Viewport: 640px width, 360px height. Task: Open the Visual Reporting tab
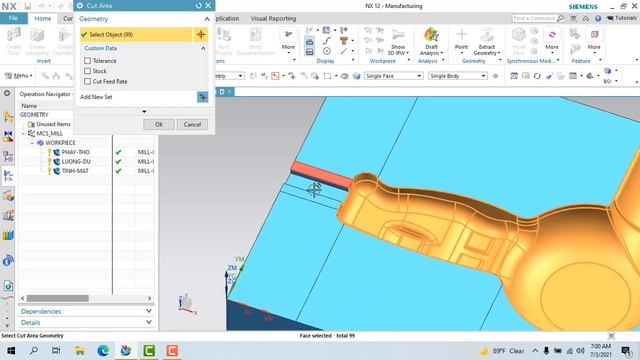(x=273, y=18)
